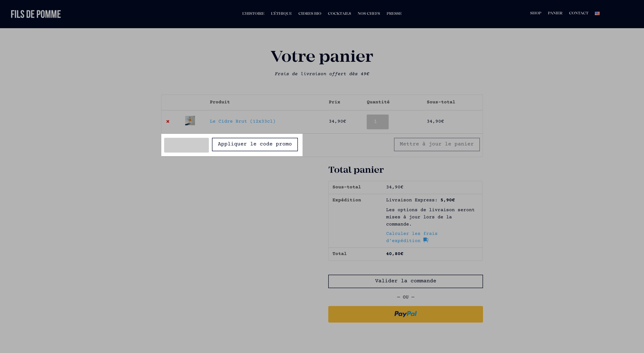Navigate to NOS CHEFS
Screen dimensions: 644x353
[x=369, y=13]
